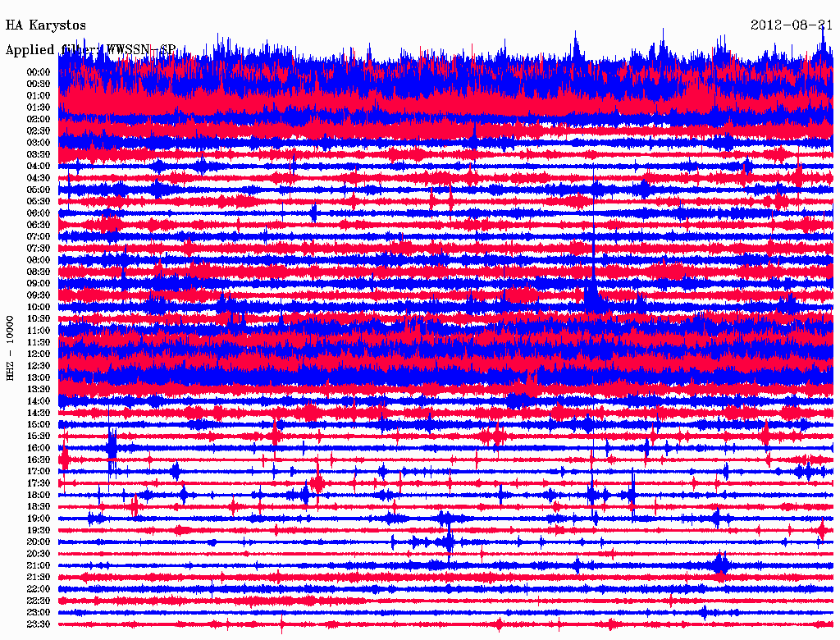Select the 23:30 time label
The height and width of the screenshot is (640, 840).
[x=38, y=624]
